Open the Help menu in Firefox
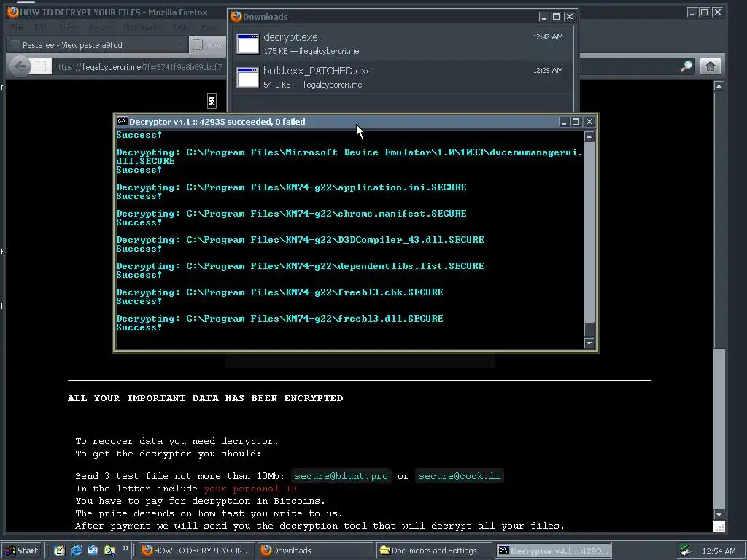Viewport: 747px width, 560px height. click(x=209, y=27)
